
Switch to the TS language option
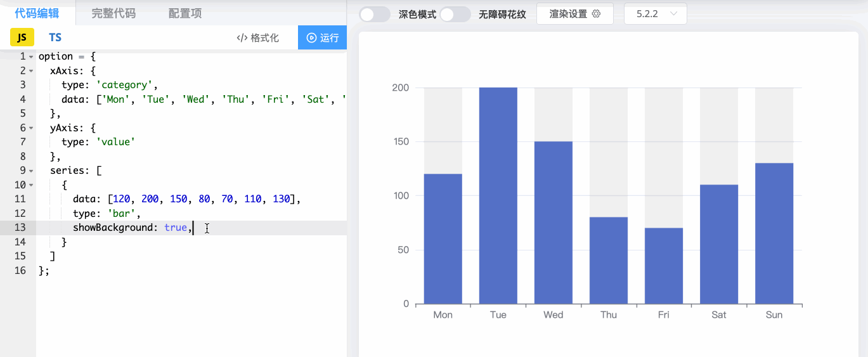pyautogui.click(x=55, y=37)
